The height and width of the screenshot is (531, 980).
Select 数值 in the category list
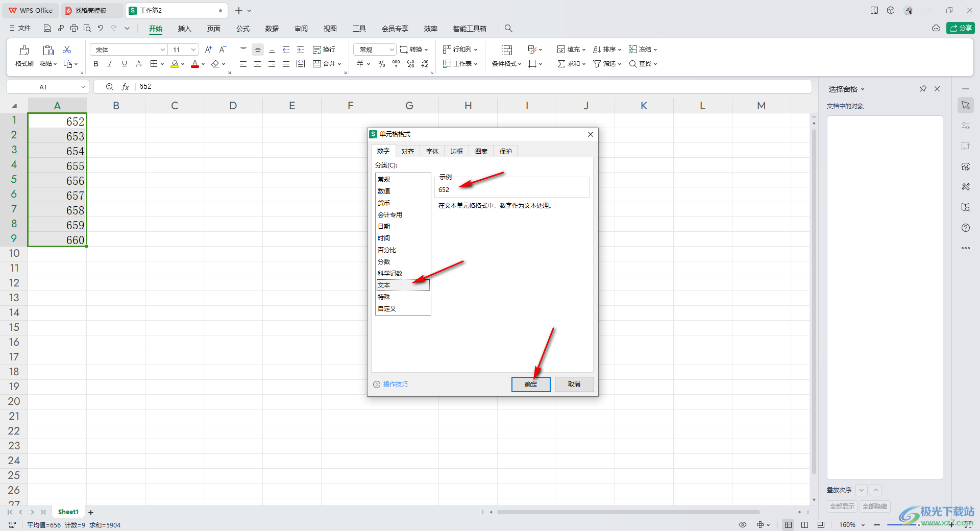tap(403, 191)
